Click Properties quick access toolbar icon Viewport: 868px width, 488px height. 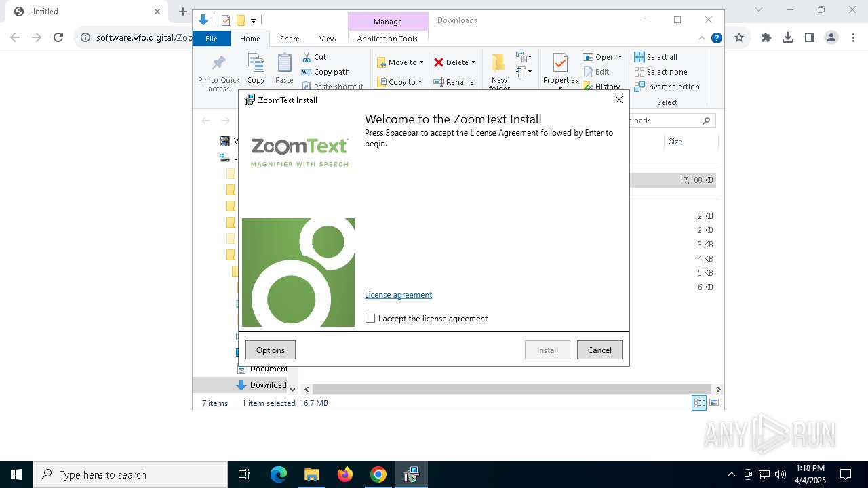(226, 20)
